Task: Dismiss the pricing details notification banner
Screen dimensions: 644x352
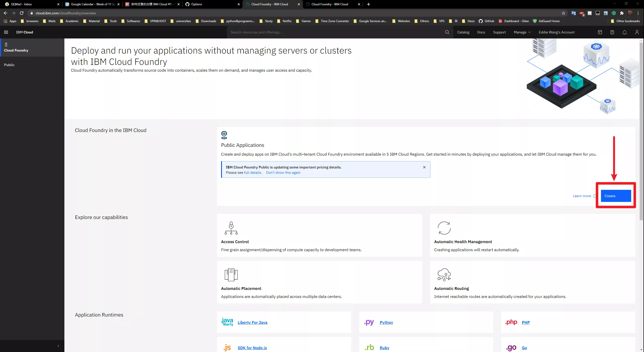Action: (424, 167)
